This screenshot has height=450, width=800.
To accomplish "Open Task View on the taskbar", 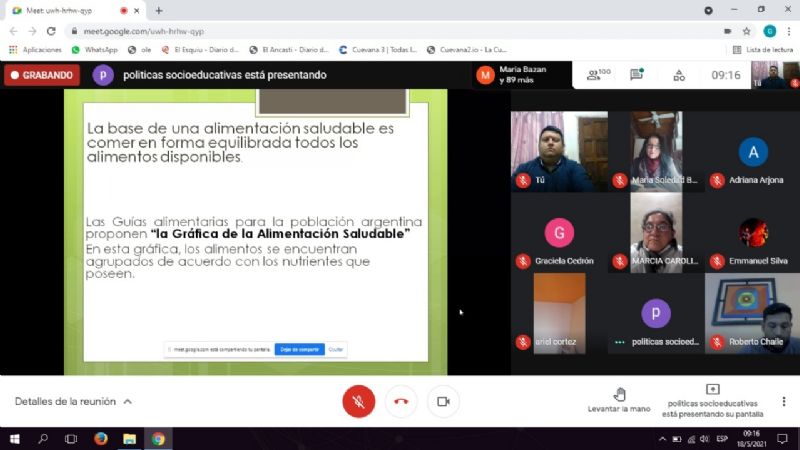I will pyautogui.click(x=71, y=439).
